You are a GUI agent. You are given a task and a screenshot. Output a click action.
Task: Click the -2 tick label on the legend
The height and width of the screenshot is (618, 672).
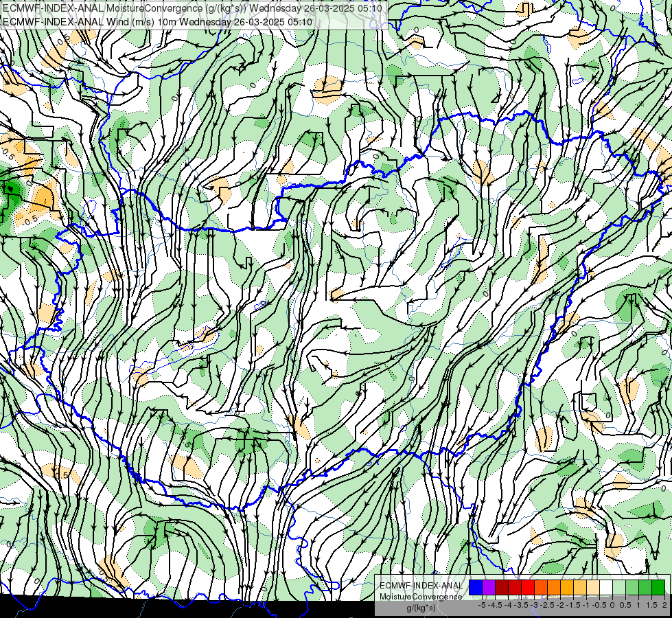click(x=559, y=605)
